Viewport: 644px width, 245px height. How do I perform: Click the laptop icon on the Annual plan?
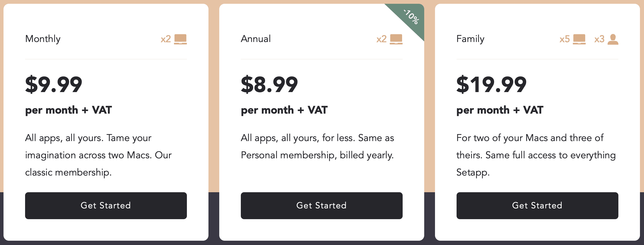pyautogui.click(x=396, y=39)
